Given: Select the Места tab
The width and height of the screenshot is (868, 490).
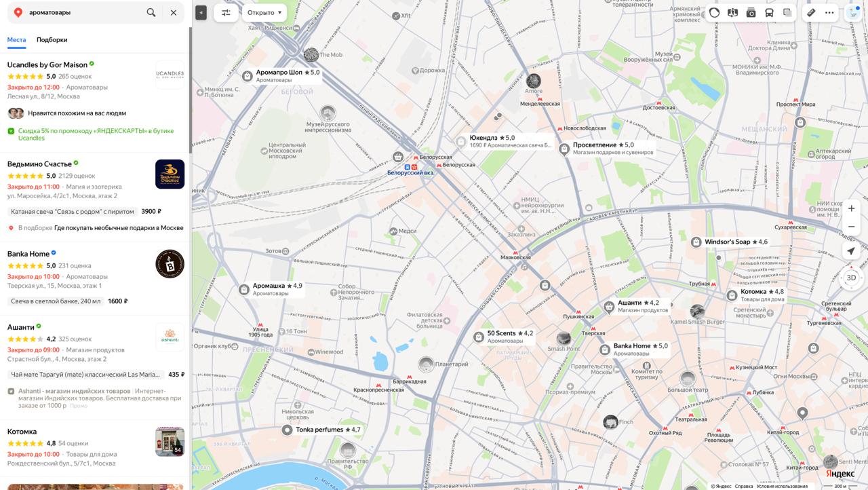Looking at the screenshot, I should [17, 39].
